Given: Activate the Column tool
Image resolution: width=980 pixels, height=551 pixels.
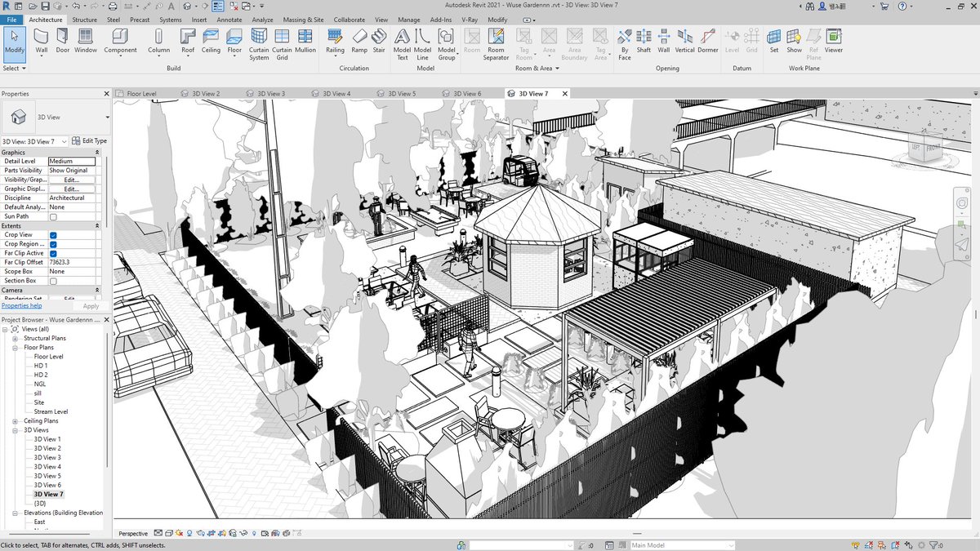Looking at the screenshot, I should click(x=158, y=42).
